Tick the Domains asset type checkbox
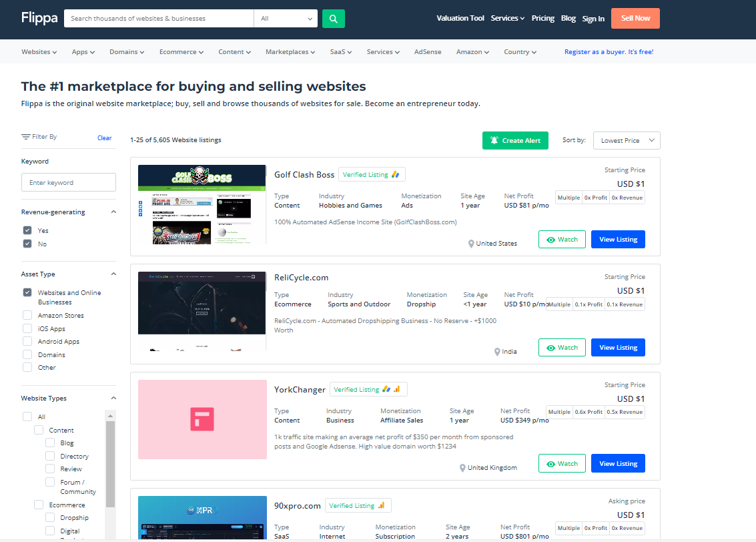Image resolution: width=756 pixels, height=542 pixels. coord(27,354)
